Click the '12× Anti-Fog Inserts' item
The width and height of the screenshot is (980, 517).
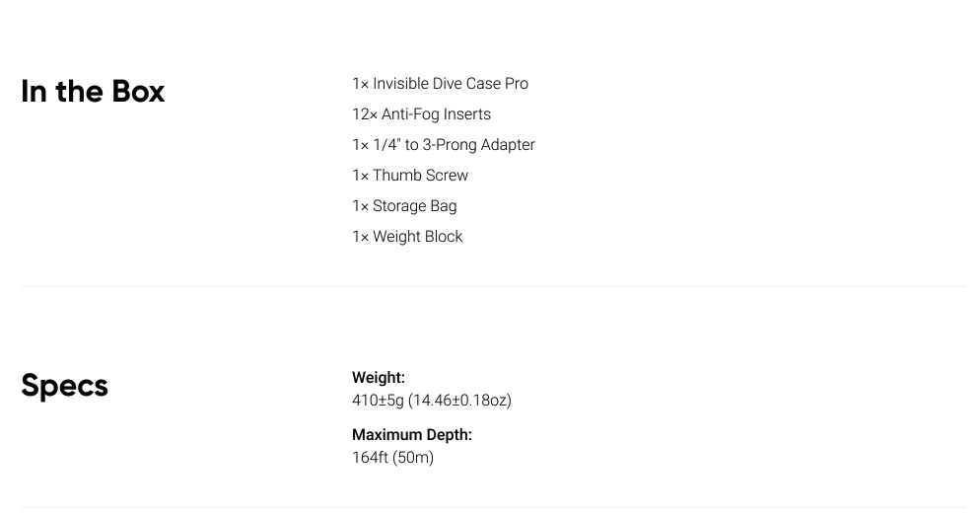(421, 114)
